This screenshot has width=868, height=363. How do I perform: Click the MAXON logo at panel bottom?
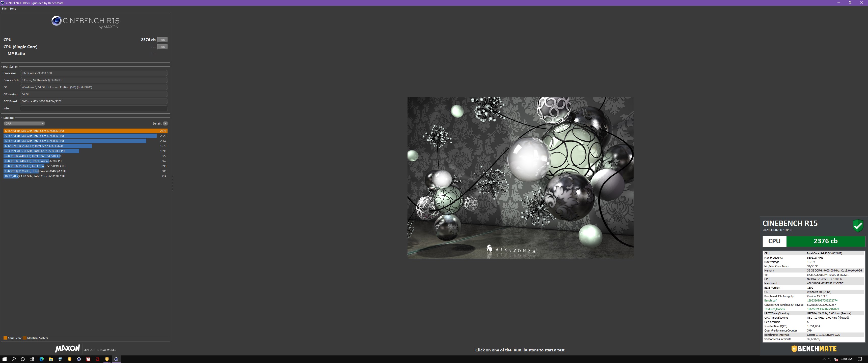point(67,349)
